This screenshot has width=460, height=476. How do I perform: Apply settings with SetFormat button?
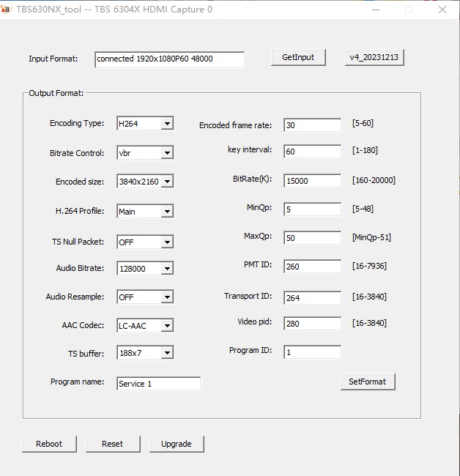tap(368, 382)
